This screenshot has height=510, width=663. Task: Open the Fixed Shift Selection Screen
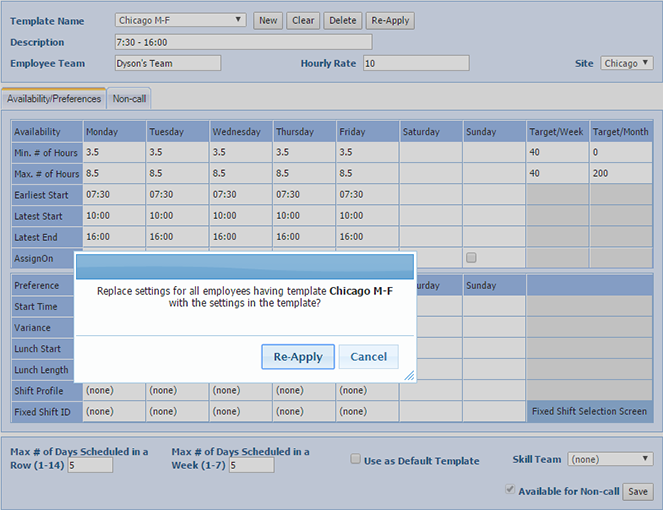(x=588, y=411)
